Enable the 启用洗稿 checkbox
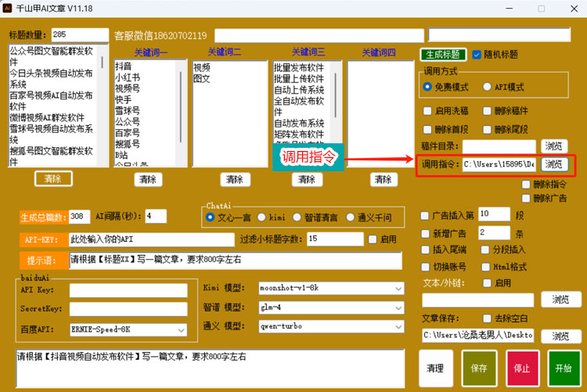Screen dimensions: 587x392 pos(427,111)
